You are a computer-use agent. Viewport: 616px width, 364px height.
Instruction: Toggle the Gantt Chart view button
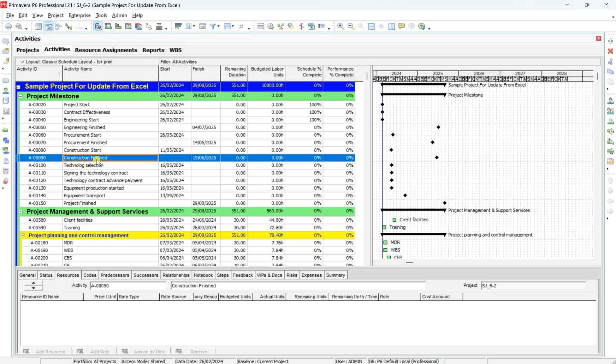click(x=48, y=26)
